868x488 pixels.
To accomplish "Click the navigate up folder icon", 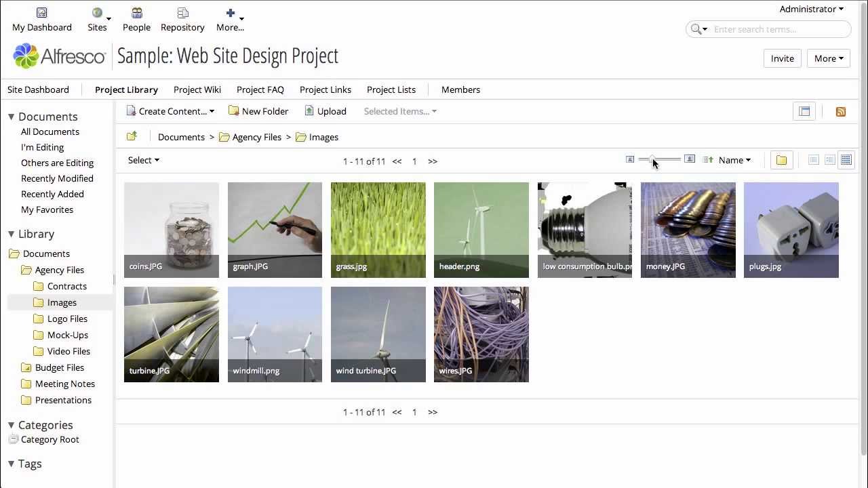I will pos(132,137).
